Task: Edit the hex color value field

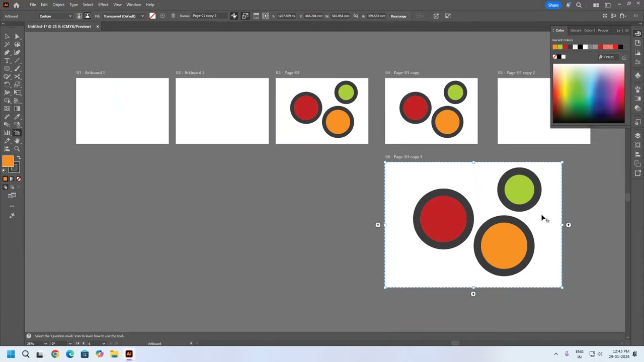Action: coord(609,57)
